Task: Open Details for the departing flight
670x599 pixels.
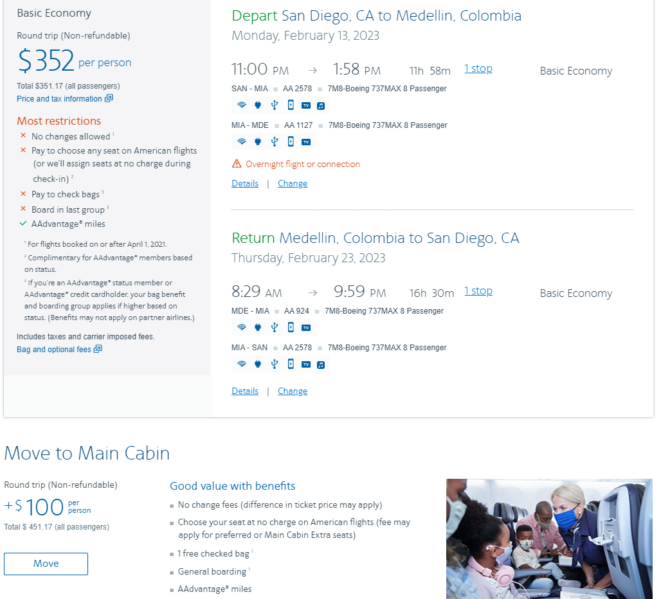Action: [x=245, y=184]
